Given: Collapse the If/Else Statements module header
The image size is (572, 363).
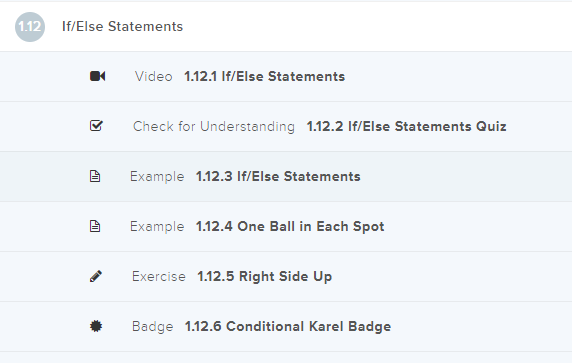Looking at the screenshot, I should coord(286,27).
